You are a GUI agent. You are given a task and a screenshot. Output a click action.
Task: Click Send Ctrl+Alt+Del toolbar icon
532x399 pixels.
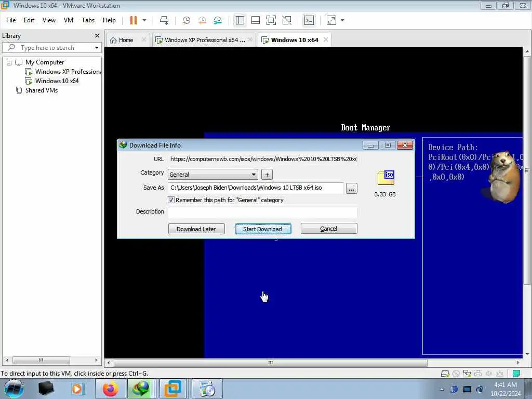pyautogui.click(x=164, y=20)
